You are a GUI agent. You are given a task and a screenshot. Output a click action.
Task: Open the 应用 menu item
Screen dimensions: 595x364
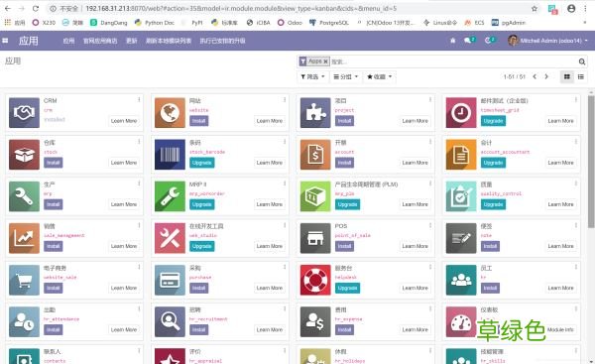(x=68, y=41)
